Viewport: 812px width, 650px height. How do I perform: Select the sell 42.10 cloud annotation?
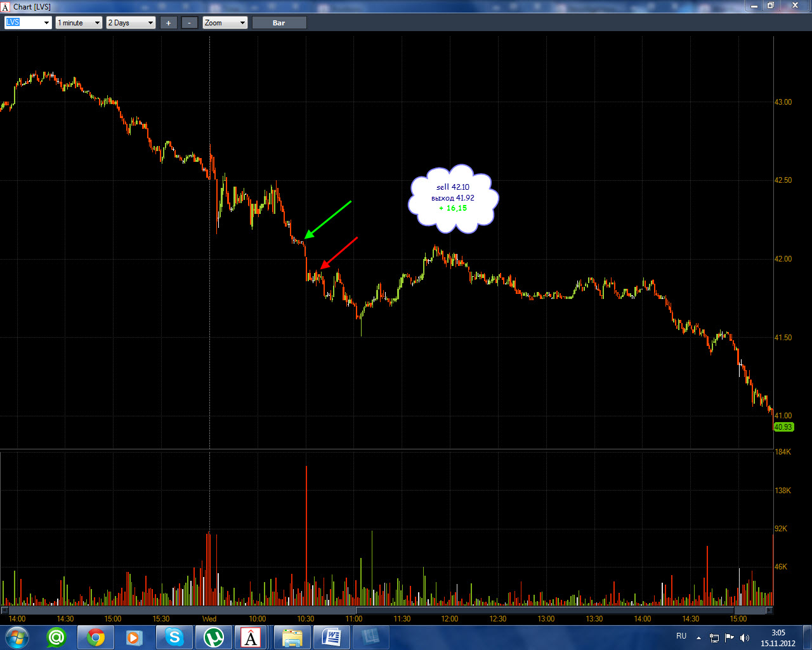[454, 199]
